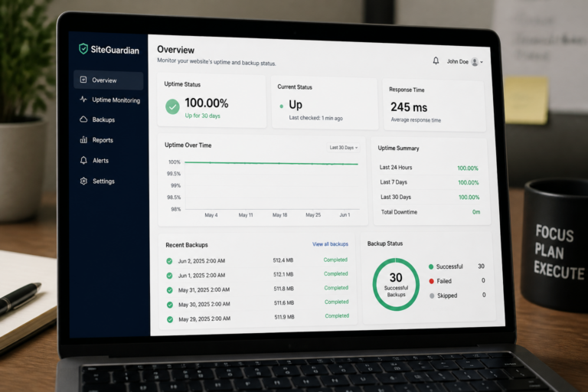This screenshot has width=588, height=392.
Task: Click check icon for May 31, 2025 backup
Action: (x=169, y=290)
